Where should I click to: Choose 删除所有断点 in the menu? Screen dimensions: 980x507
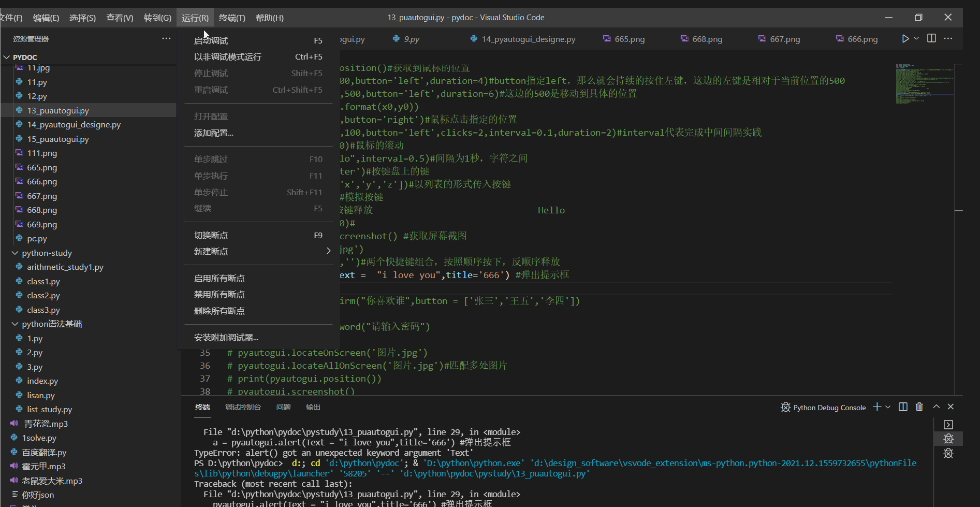(x=258, y=311)
